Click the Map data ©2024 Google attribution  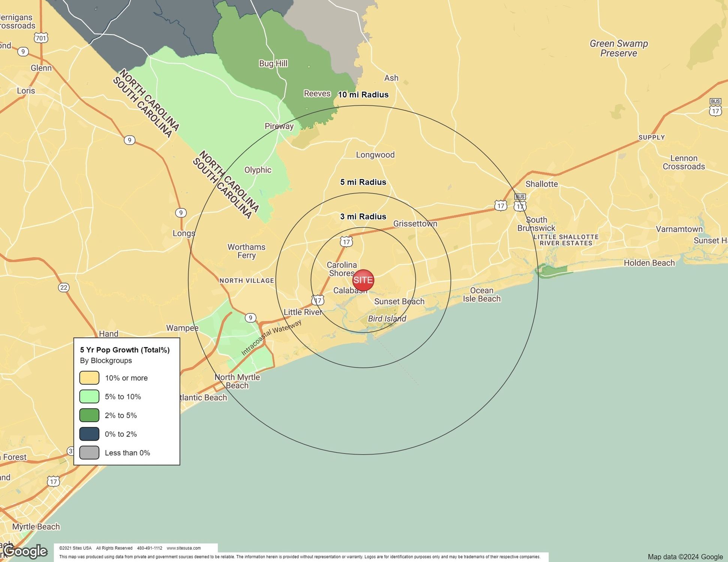(685, 557)
